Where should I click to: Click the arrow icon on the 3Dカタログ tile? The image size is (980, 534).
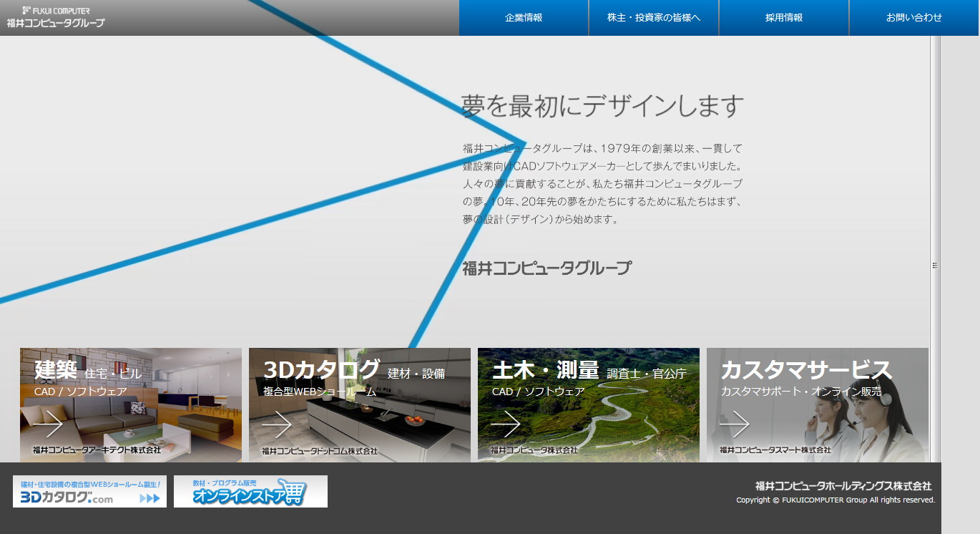pyautogui.click(x=277, y=424)
